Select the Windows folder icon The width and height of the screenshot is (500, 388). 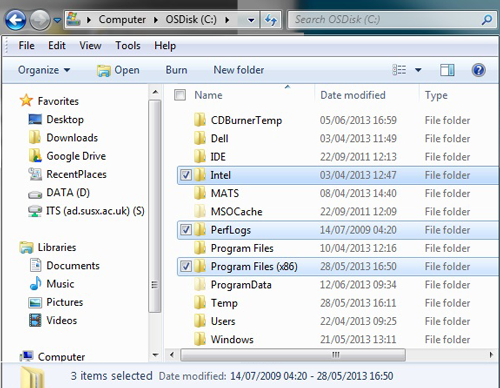(200, 339)
